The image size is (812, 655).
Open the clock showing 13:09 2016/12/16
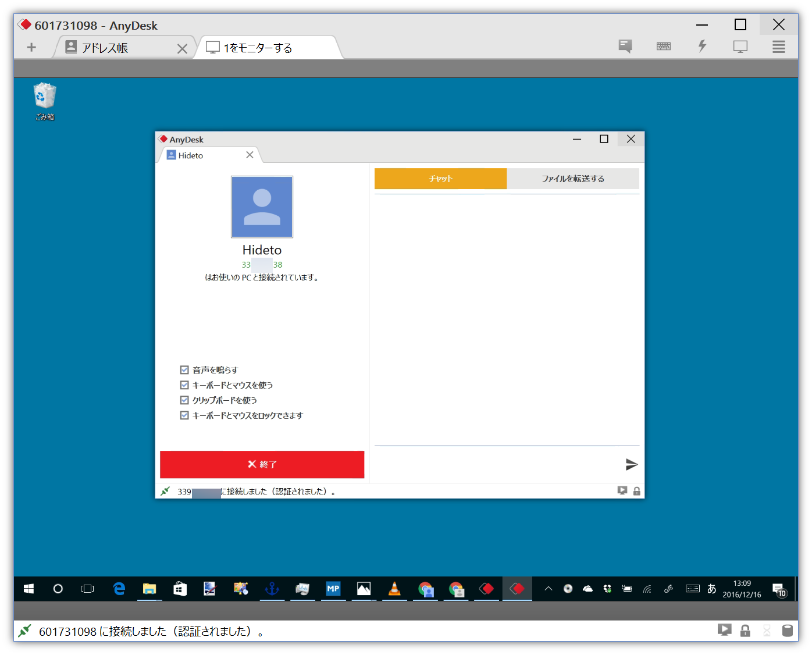(x=742, y=589)
